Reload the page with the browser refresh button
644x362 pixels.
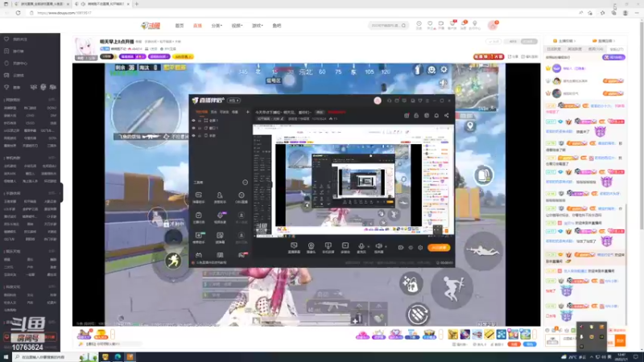[x=18, y=13]
